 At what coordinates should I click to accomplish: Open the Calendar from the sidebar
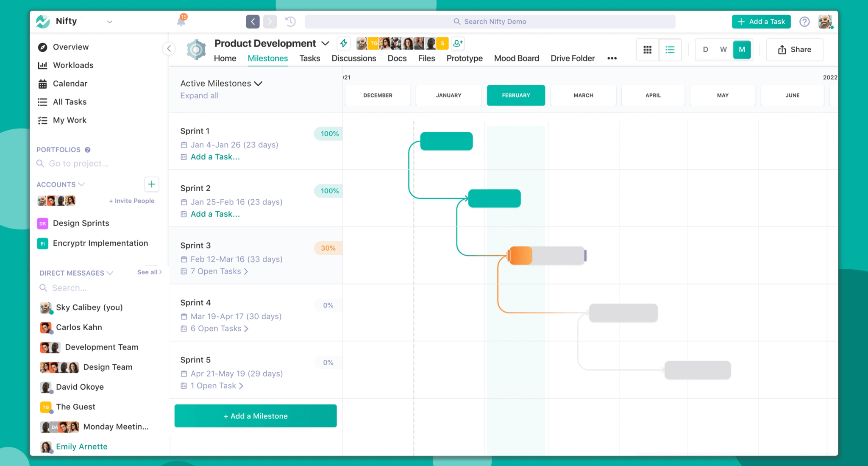(x=43, y=84)
